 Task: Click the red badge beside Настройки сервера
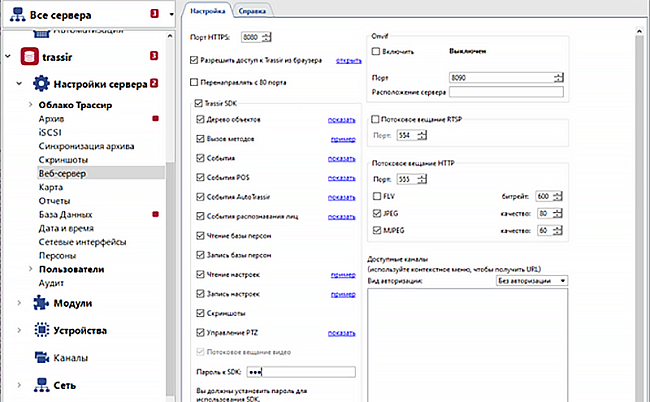(154, 83)
